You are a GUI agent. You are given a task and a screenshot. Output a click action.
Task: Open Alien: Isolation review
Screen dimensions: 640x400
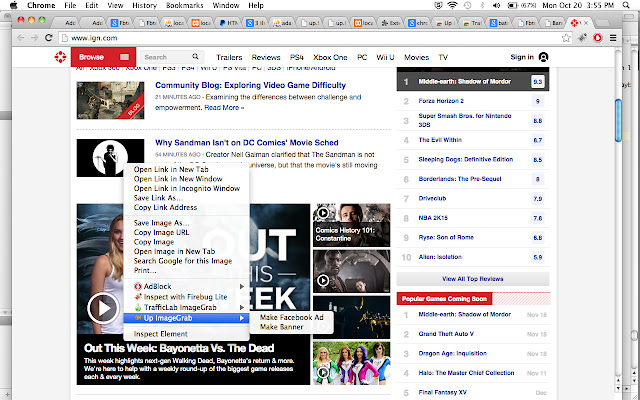pos(440,257)
